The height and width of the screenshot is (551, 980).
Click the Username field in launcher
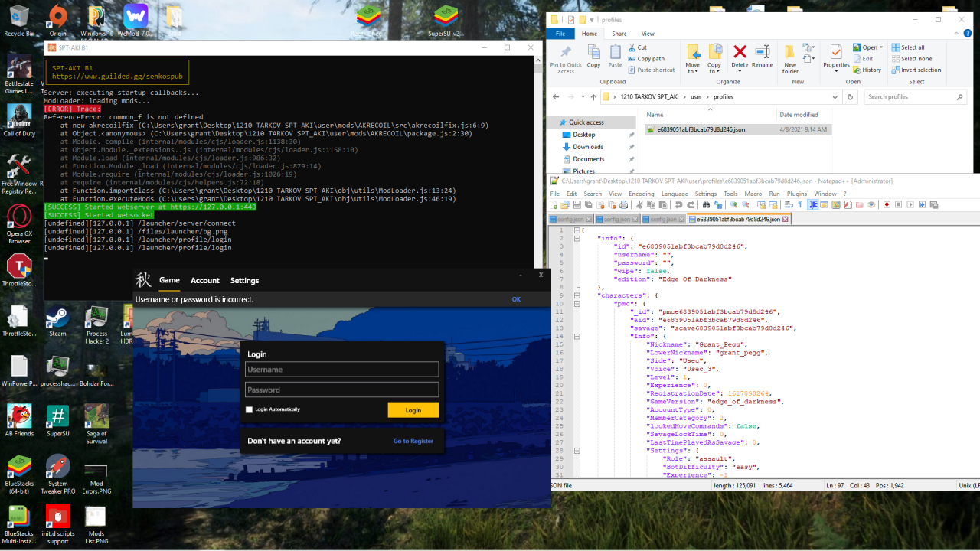tap(342, 370)
